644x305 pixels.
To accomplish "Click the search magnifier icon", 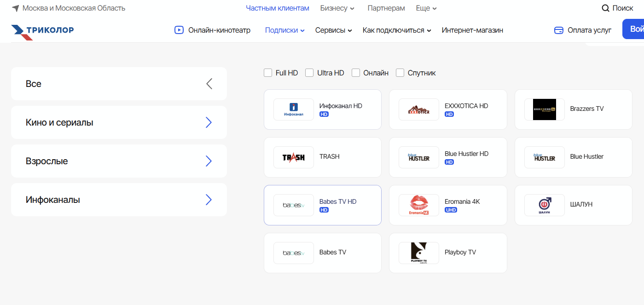I will [605, 8].
